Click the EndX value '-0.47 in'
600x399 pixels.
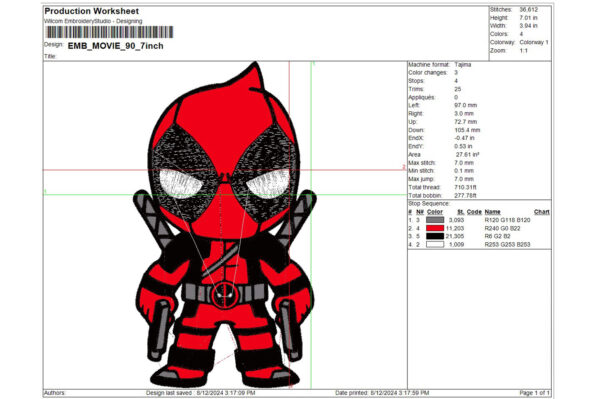click(464, 138)
